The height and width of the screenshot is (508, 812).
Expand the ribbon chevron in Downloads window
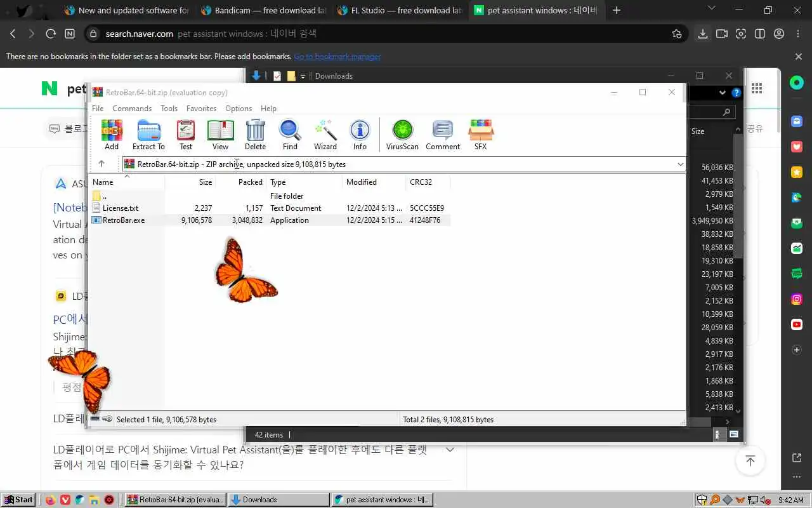(x=722, y=93)
